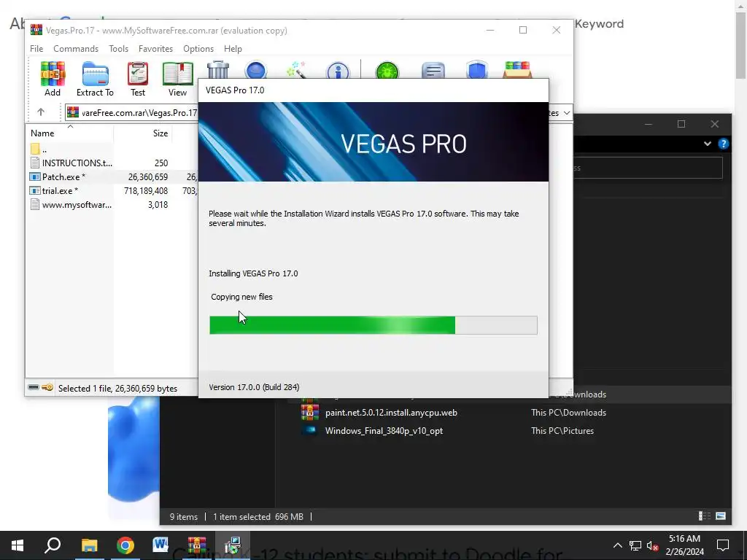Open the Commands menu in WinRAR
The image size is (747, 560).
click(x=76, y=49)
